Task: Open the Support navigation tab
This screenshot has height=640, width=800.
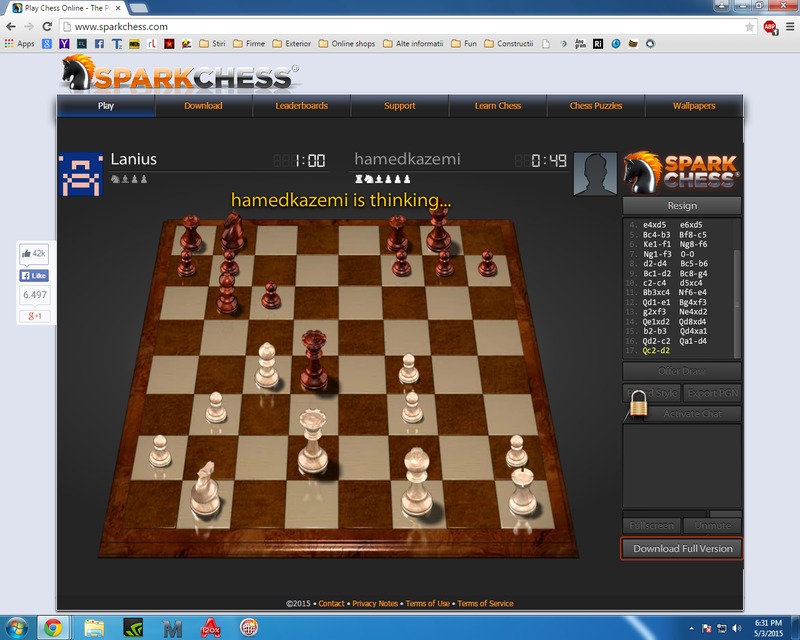Action: 399,106
